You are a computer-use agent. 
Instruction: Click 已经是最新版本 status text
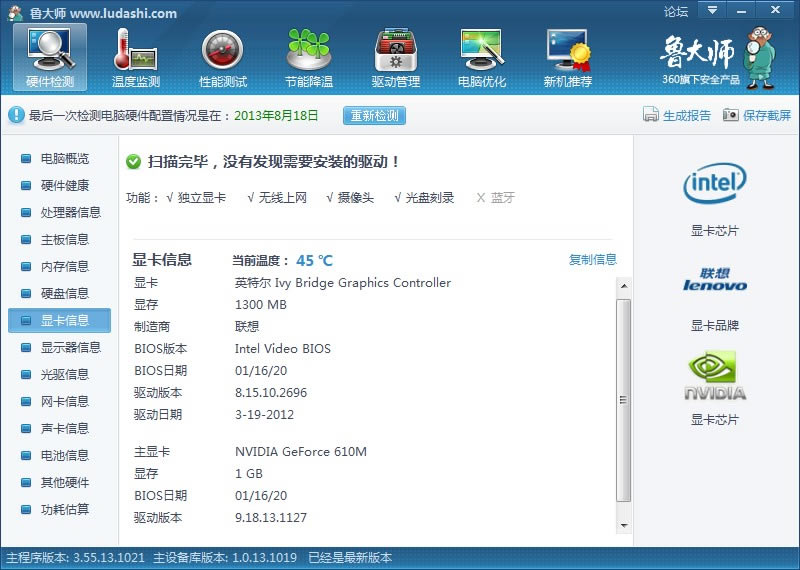pos(350,557)
